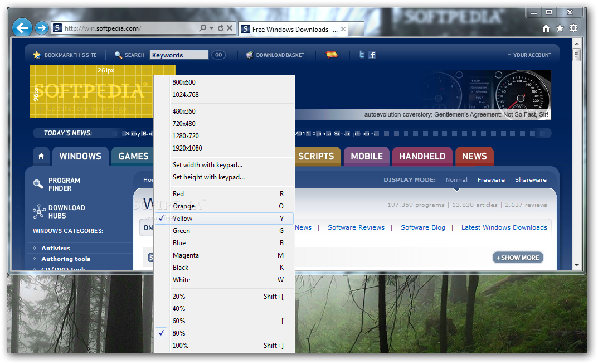598x364 pixels.
Task: Open the WINDOWS category tab
Action: tap(80, 156)
